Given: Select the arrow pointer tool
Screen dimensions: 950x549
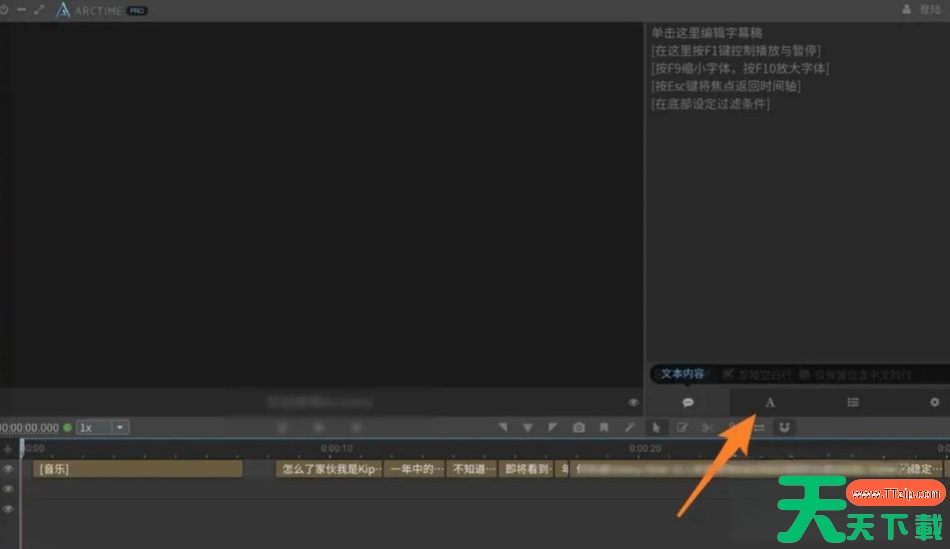Looking at the screenshot, I should click(x=656, y=428).
